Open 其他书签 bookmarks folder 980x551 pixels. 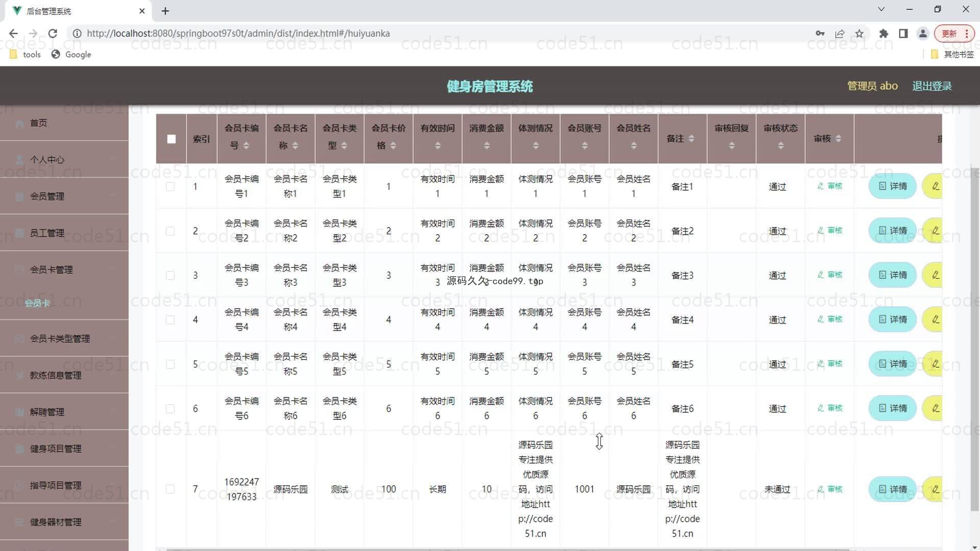point(952,55)
